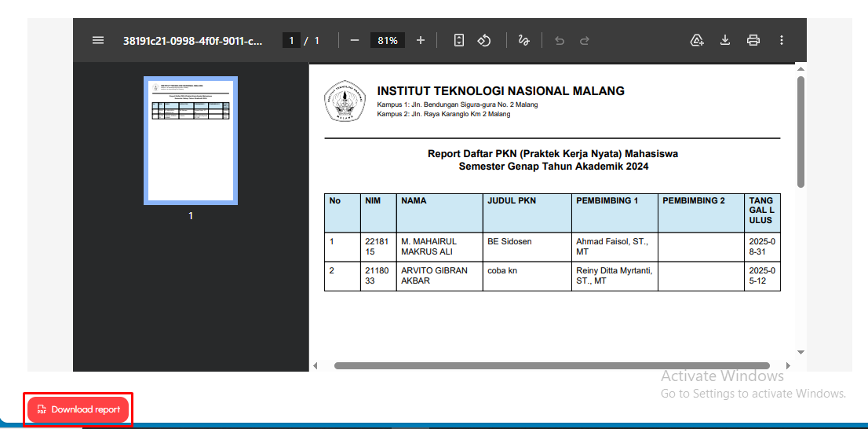The width and height of the screenshot is (868, 429).
Task: Click the NIM cell 2118033
Action: (378, 276)
